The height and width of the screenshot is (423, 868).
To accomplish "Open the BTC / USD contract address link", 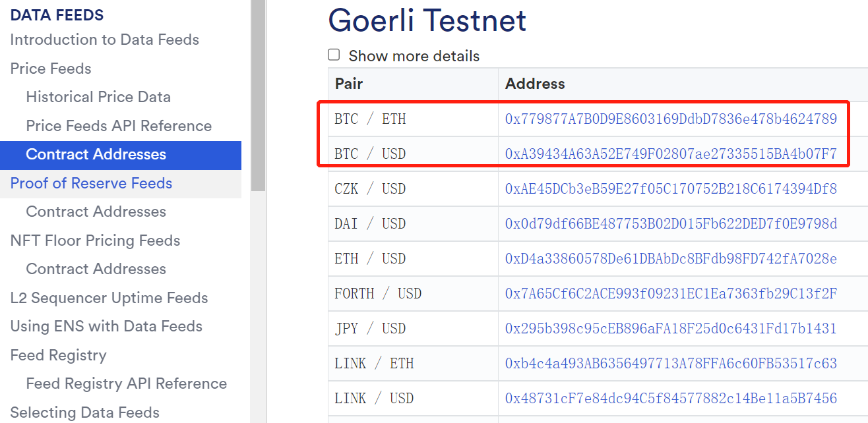I will [x=671, y=154].
